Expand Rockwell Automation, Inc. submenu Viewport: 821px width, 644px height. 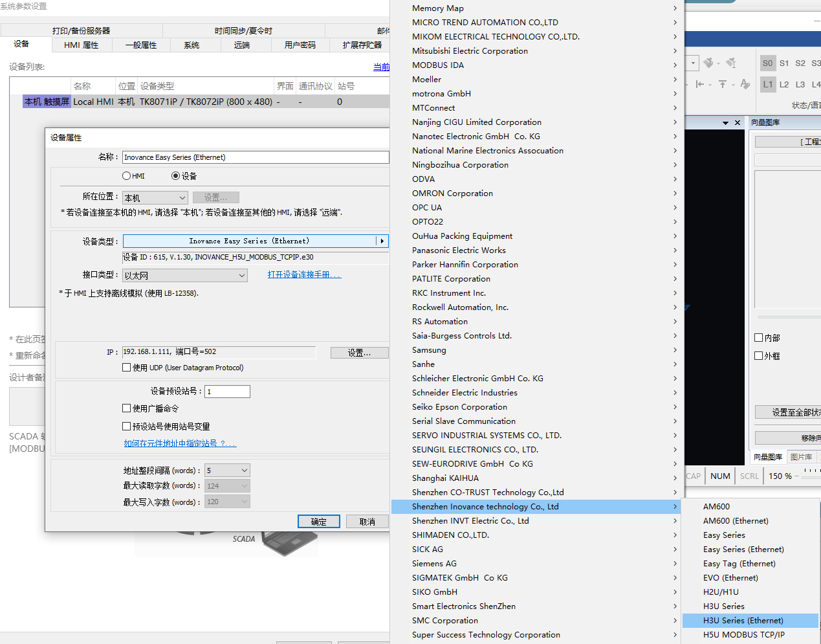[535, 307]
